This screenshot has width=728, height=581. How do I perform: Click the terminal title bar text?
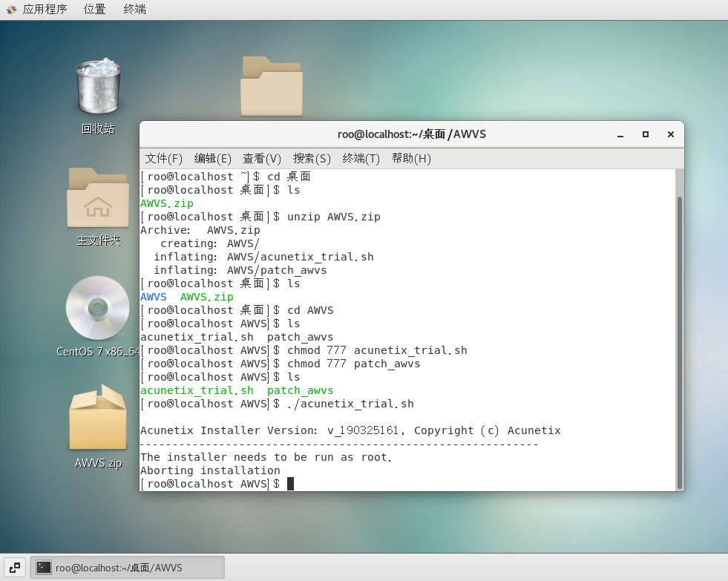pos(411,134)
